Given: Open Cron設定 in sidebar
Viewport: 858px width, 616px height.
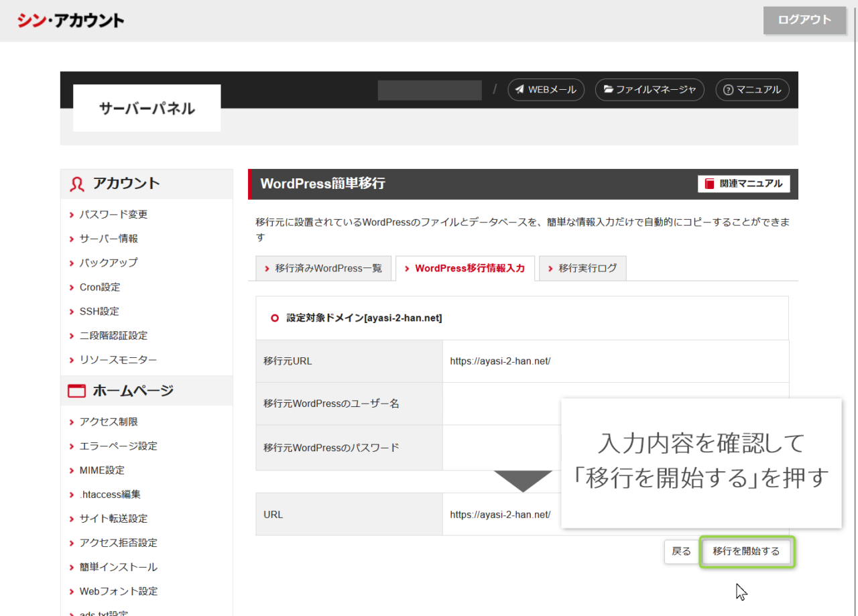Looking at the screenshot, I should click(x=100, y=287).
